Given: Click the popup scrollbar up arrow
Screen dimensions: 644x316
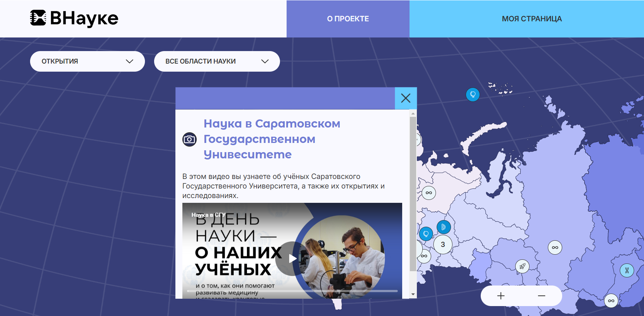Looking at the screenshot, I should point(413,114).
